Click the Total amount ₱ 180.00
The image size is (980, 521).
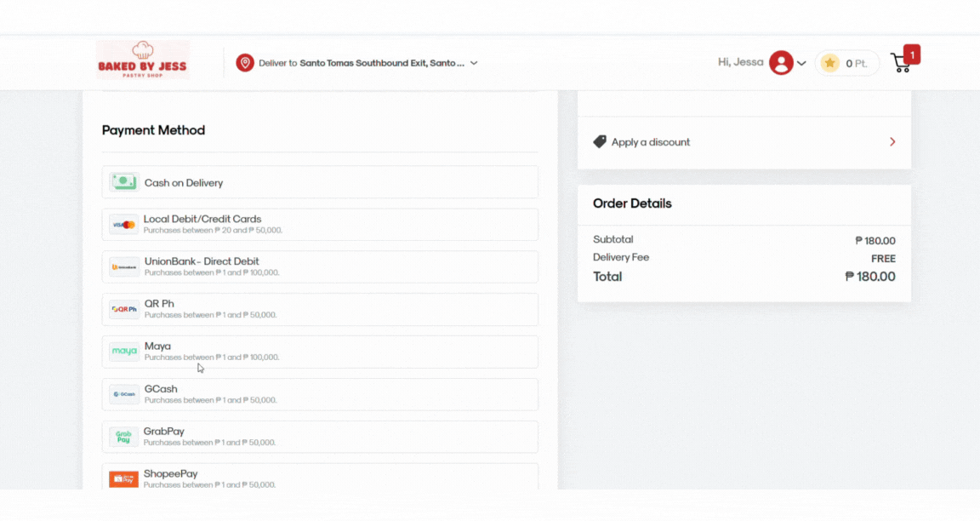click(870, 277)
